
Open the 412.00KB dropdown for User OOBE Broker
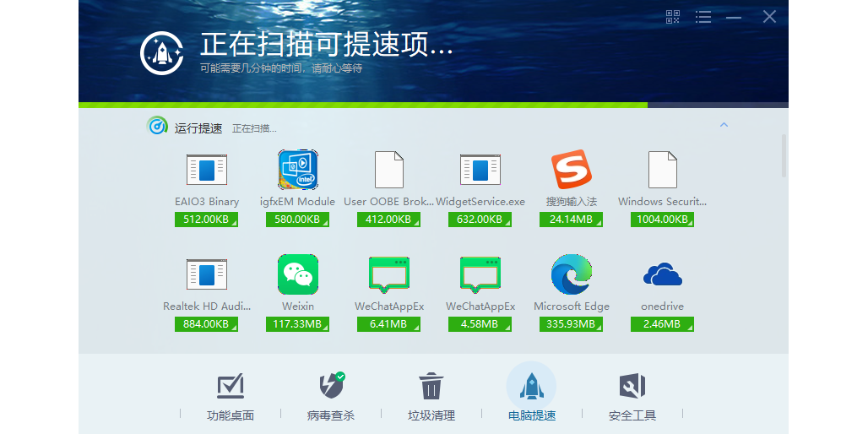[389, 220]
